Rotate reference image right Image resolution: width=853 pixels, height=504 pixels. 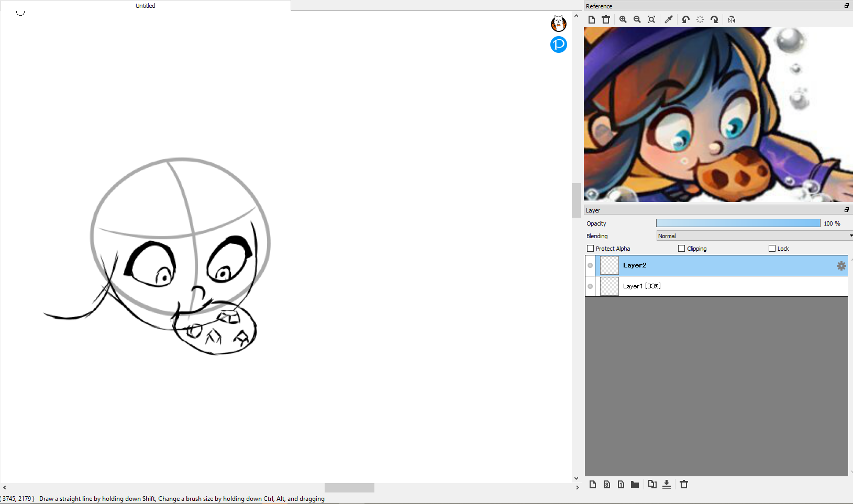(714, 19)
